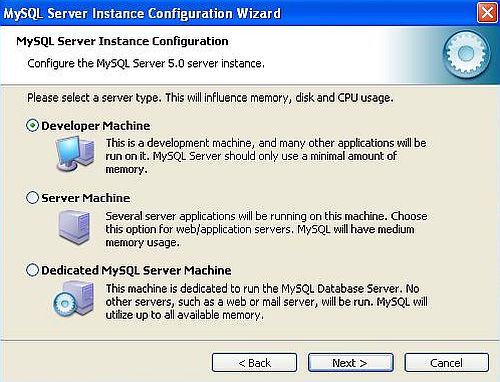The height and width of the screenshot is (382, 500).
Task: Go to previous step with Back button
Action: (x=254, y=363)
